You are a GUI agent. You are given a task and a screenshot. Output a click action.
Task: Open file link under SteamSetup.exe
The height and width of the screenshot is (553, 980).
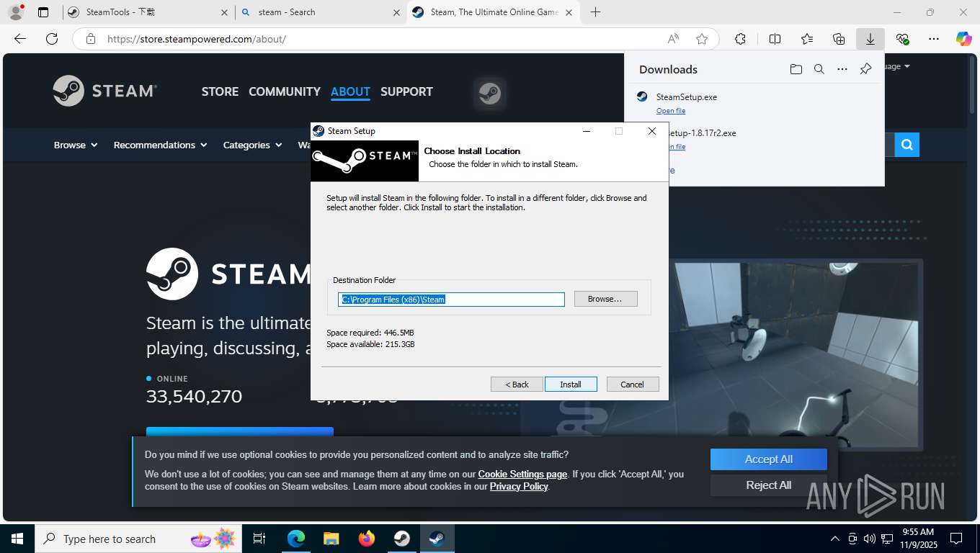(x=671, y=111)
